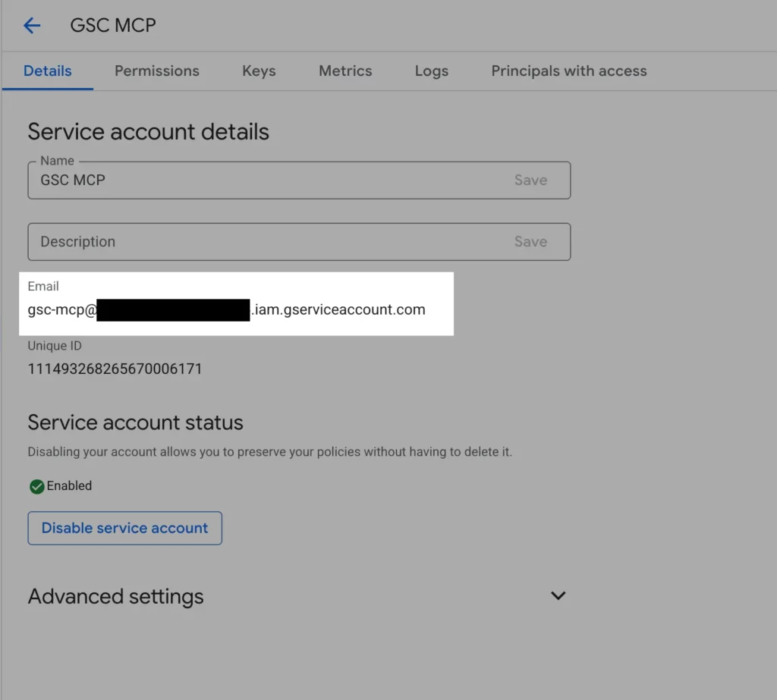View the Metrics tab
The width and height of the screenshot is (777, 700).
pos(345,71)
